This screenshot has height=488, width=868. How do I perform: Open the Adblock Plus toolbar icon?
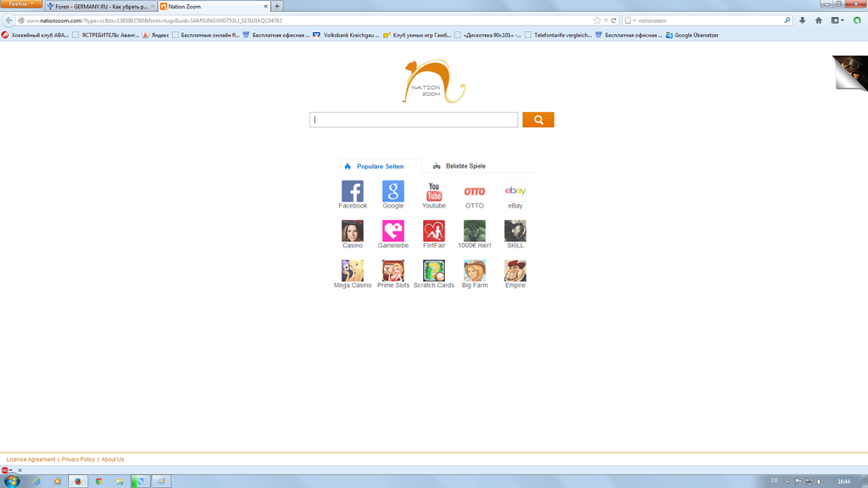(x=7, y=470)
